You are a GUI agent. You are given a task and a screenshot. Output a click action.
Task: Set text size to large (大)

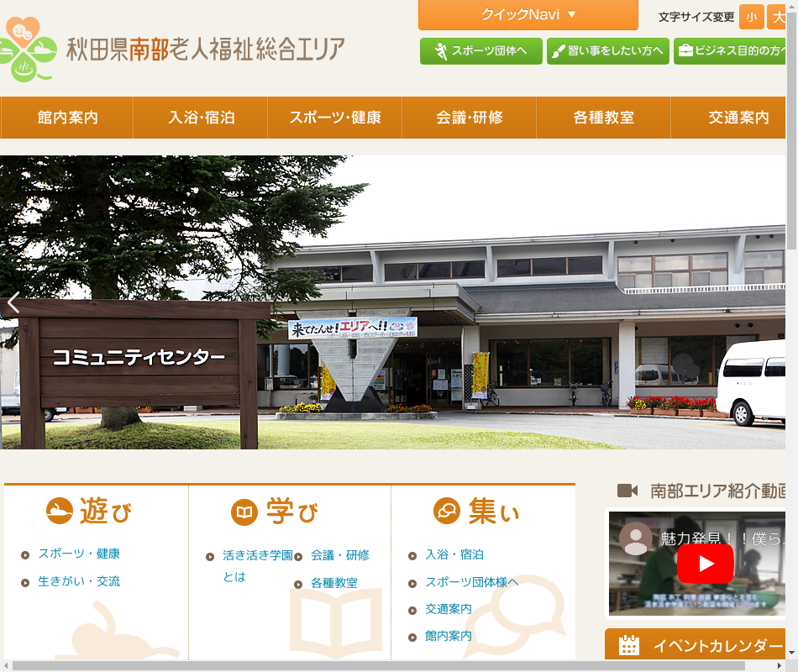coord(777,17)
